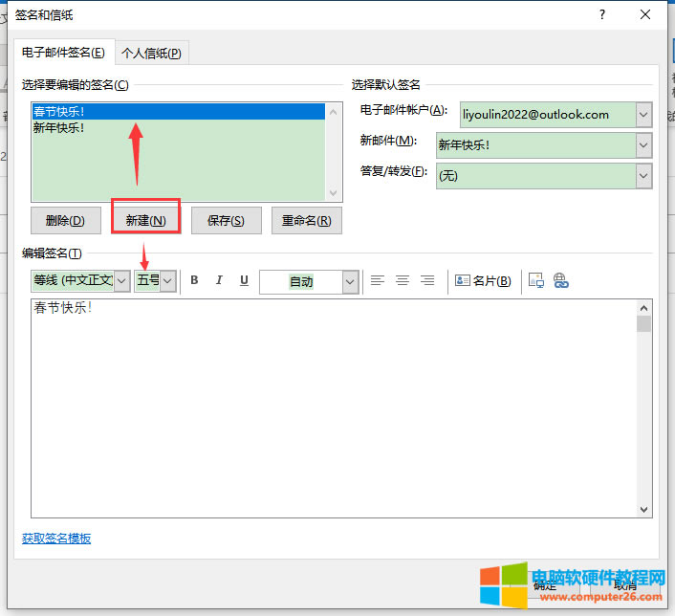Select the 新年快乐! signature in list
The width and height of the screenshot is (675, 616).
[59, 127]
